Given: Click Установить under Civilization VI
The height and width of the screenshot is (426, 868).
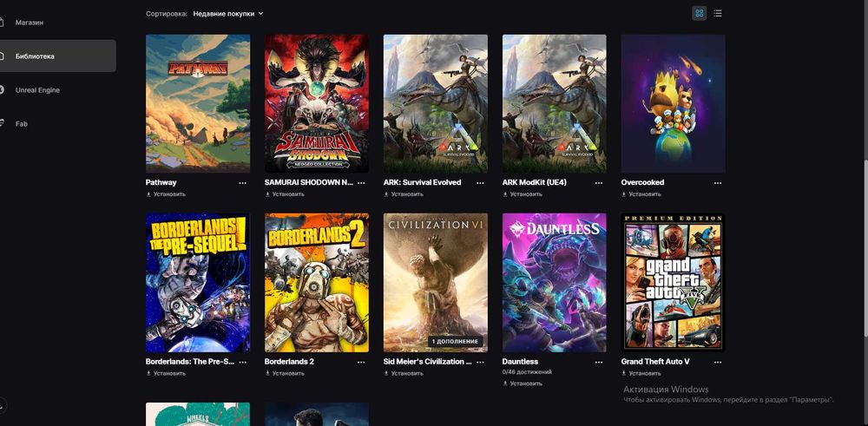Looking at the screenshot, I should pos(404,373).
